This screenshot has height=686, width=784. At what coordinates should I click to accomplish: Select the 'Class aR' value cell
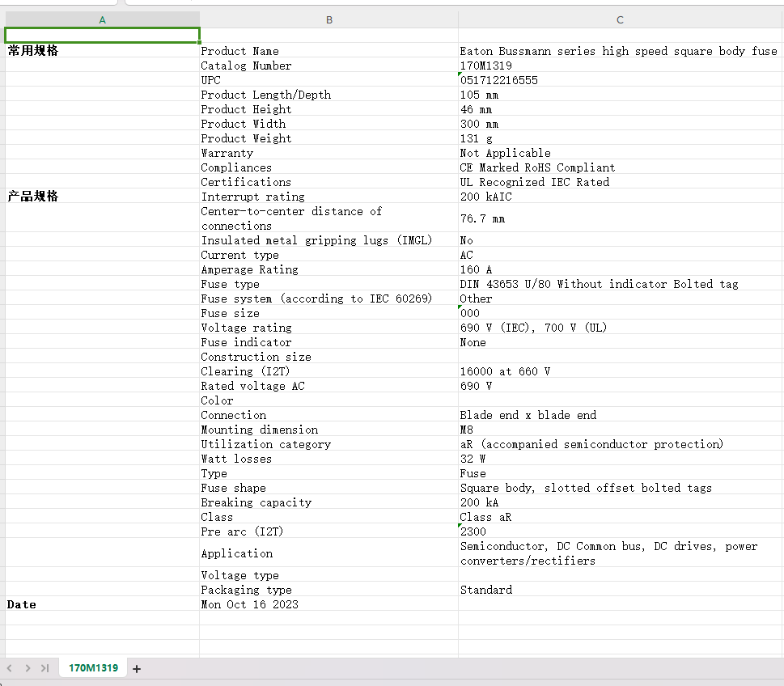(621, 517)
